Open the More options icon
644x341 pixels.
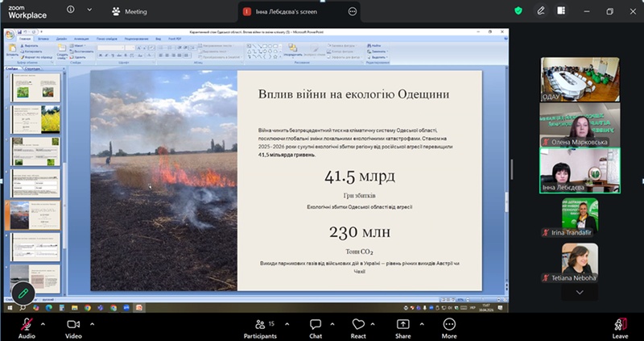click(x=449, y=329)
